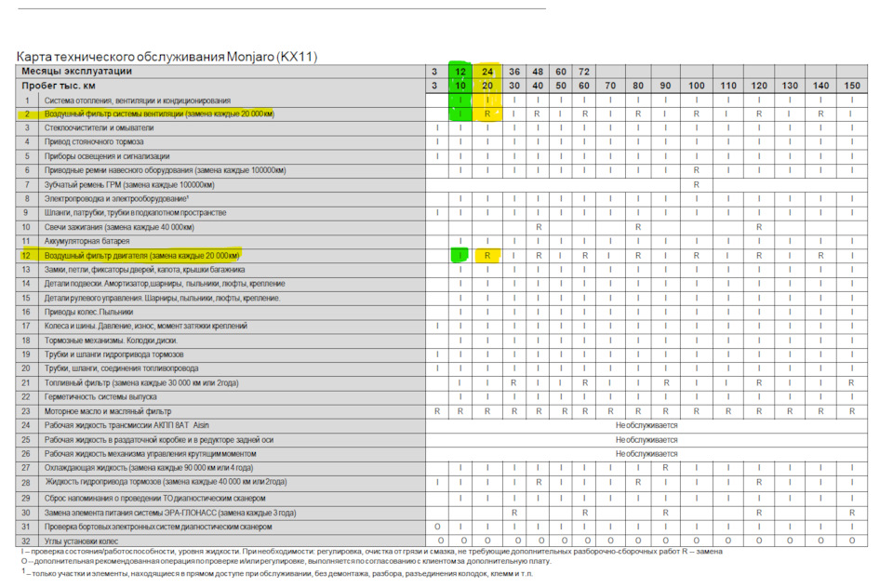Click the '70' mileage column header

click(x=610, y=86)
